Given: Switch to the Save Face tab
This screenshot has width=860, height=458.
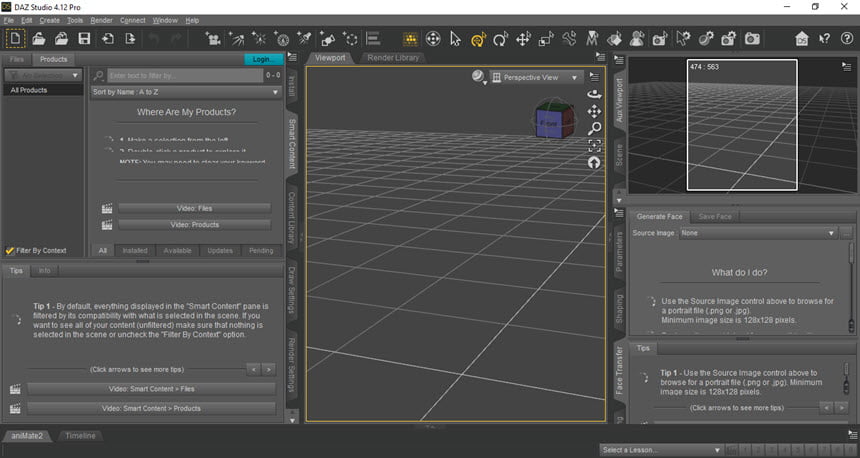Looking at the screenshot, I should pyautogui.click(x=715, y=217).
